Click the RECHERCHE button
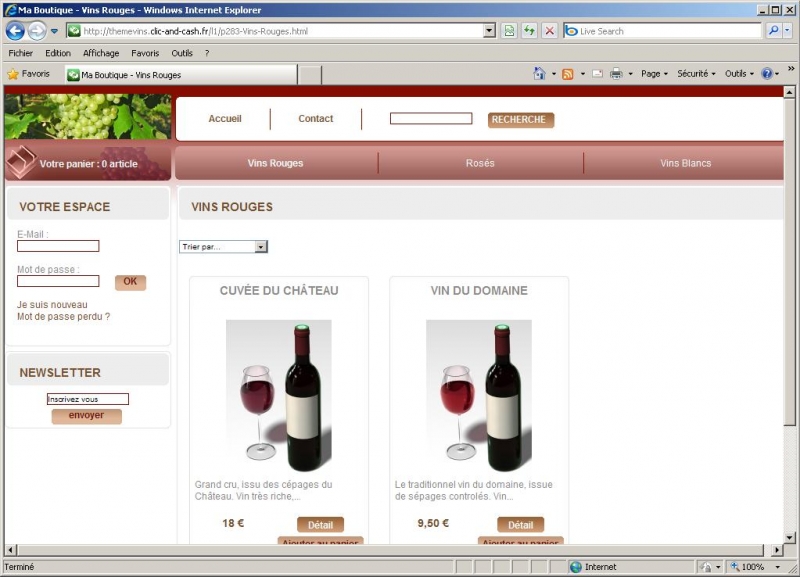Screen dimensions: 800x577 pos(521,120)
